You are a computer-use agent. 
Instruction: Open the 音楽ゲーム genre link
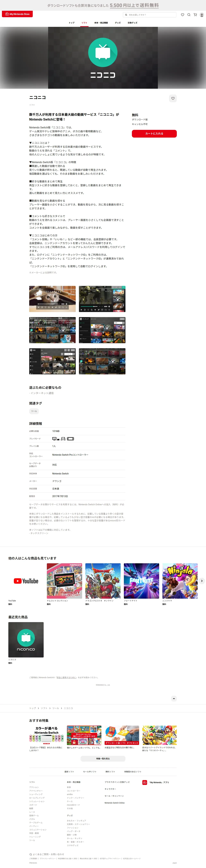pos(34,815)
